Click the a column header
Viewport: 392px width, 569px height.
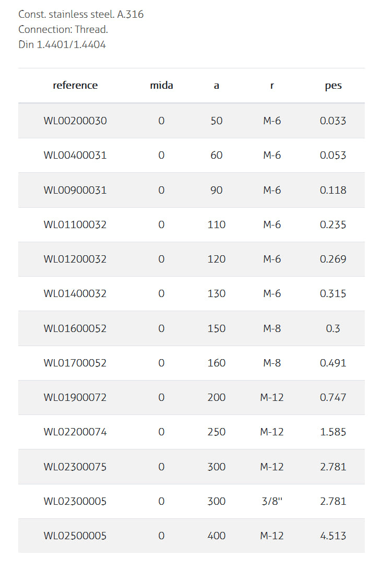[x=216, y=86]
